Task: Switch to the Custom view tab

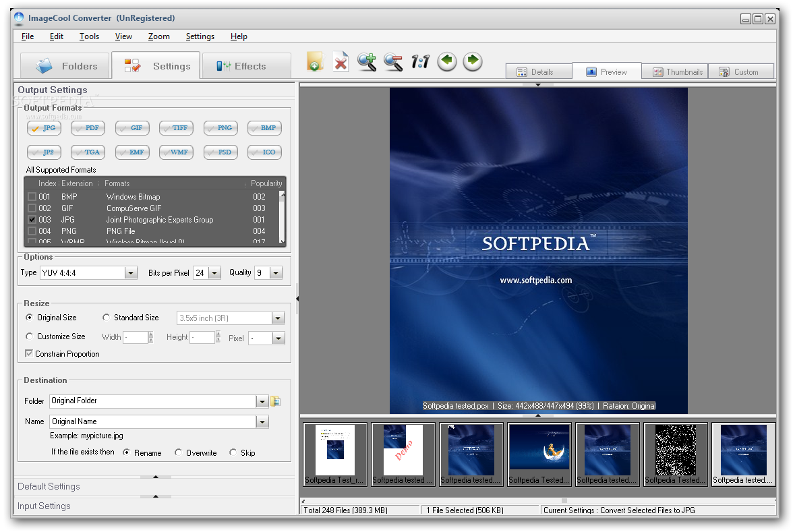Action: [x=741, y=71]
